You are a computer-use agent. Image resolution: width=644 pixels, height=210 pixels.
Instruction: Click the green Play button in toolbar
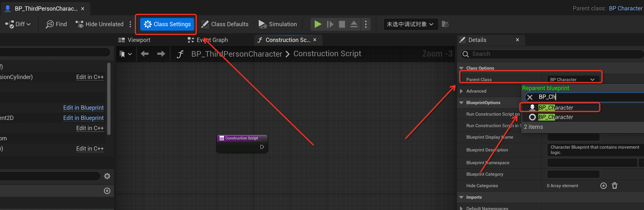(x=318, y=24)
